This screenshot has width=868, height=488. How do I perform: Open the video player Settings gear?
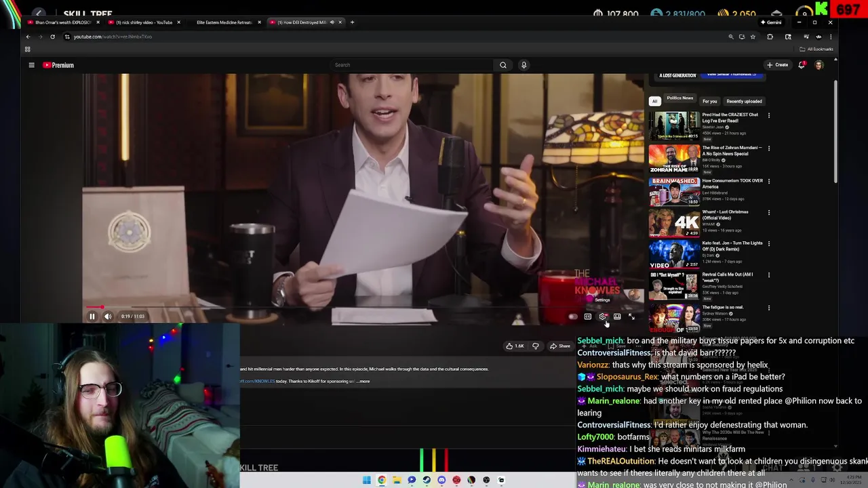(603, 317)
